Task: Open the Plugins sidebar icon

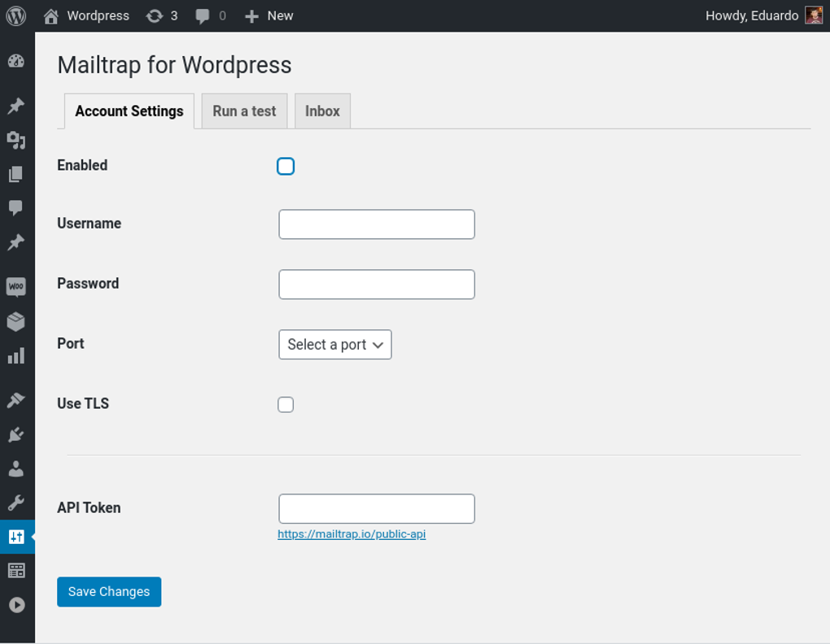Action: (16, 435)
